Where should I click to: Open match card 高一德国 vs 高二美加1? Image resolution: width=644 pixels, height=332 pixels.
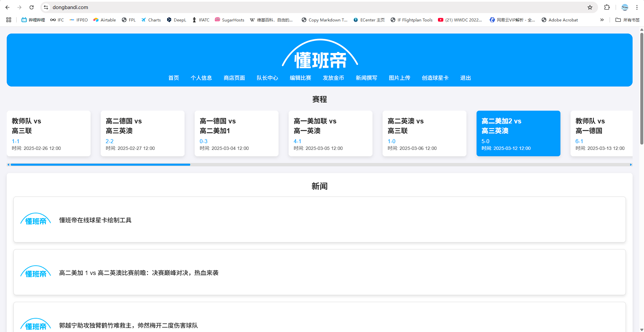[x=237, y=133]
